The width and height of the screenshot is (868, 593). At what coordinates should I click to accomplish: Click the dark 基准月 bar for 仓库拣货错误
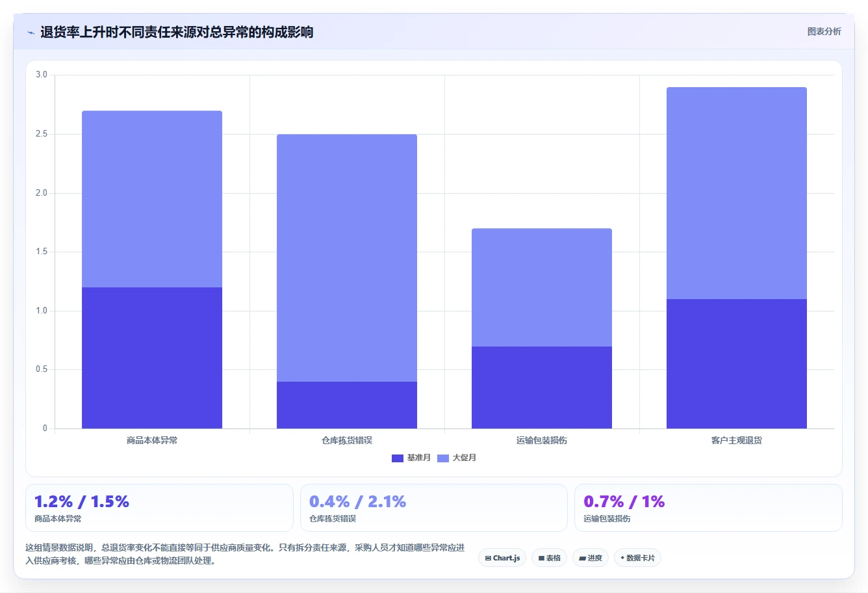[347, 405]
